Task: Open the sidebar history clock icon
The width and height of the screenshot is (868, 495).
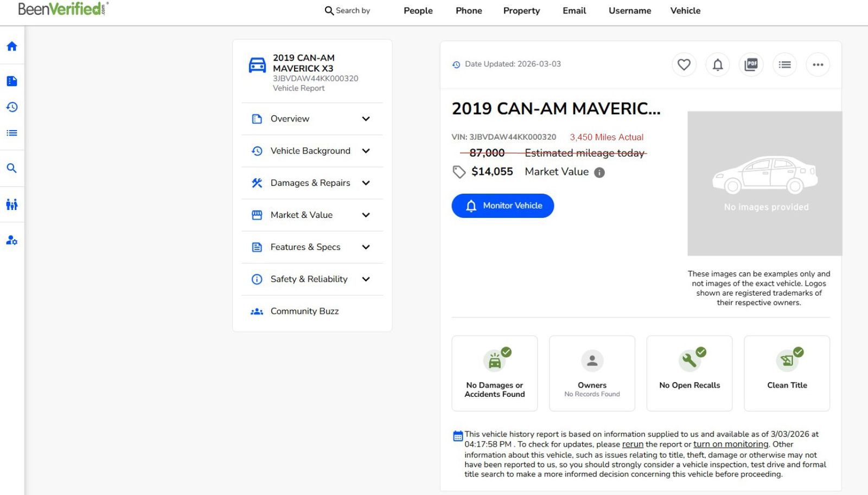Action: click(12, 107)
